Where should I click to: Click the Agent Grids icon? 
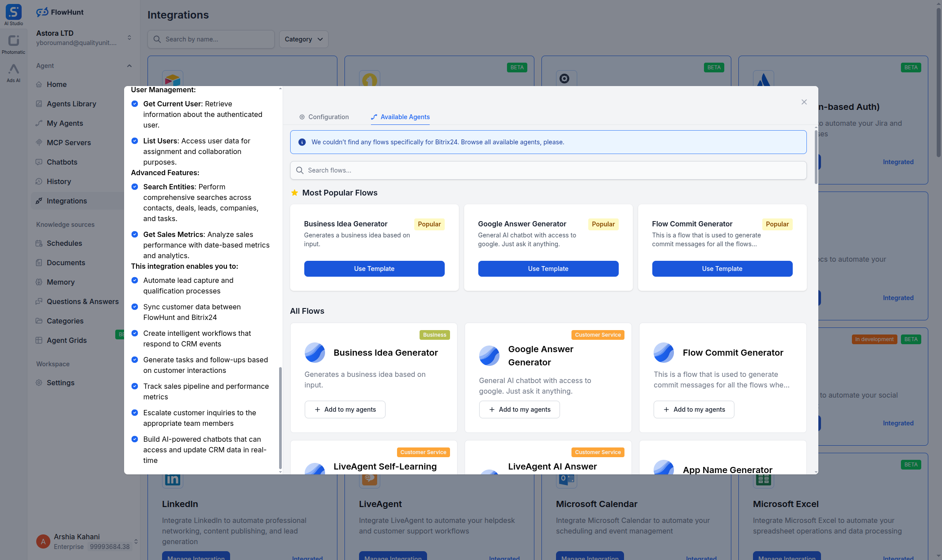pyautogui.click(x=39, y=340)
